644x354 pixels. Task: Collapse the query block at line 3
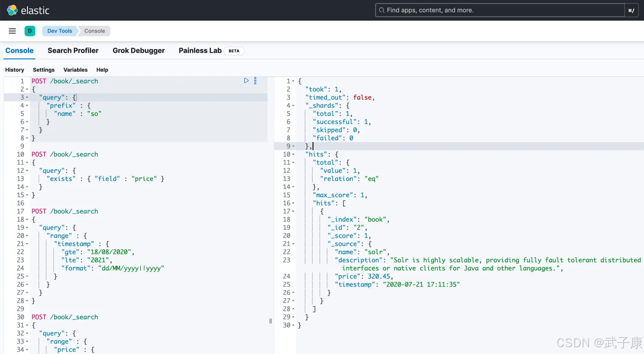27,98
